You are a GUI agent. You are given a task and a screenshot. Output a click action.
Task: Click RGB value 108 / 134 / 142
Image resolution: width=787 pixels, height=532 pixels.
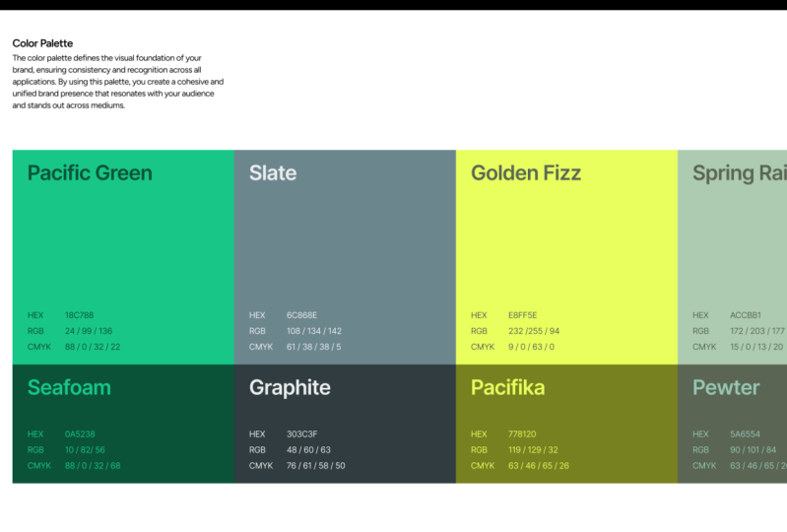click(x=314, y=331)
